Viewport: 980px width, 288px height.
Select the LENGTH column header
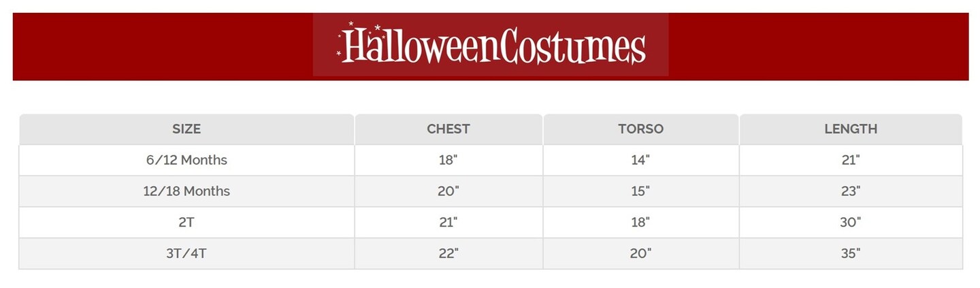[x=851, y=129]
